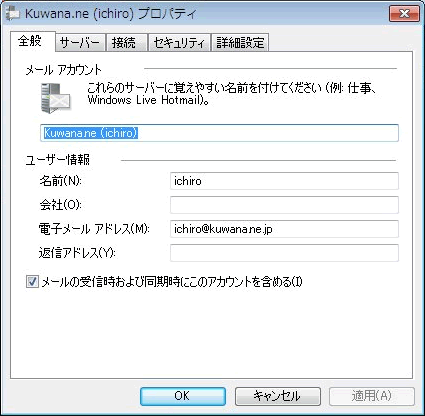Click the mail server envelope icon
Screen dimensions: 425x416
(55, 98)
